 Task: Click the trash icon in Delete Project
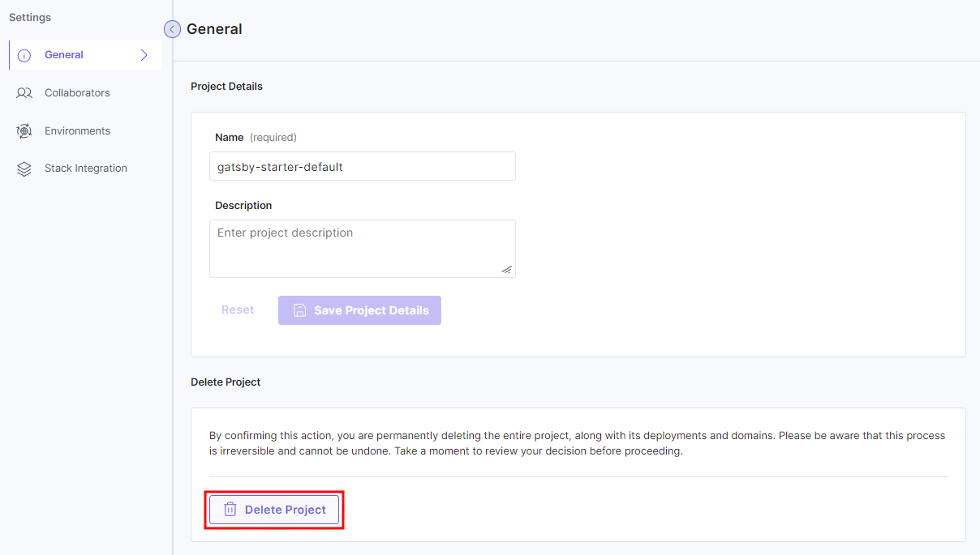tap(230, 509)
